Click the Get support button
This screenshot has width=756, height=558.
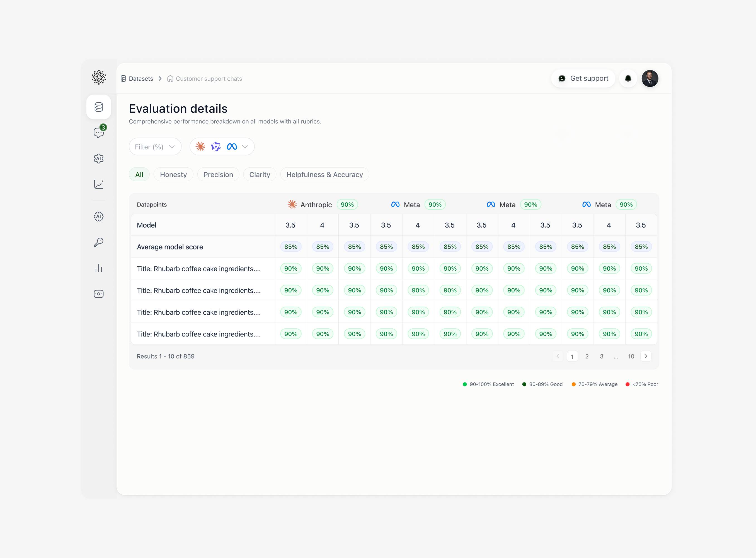[583, 79]
